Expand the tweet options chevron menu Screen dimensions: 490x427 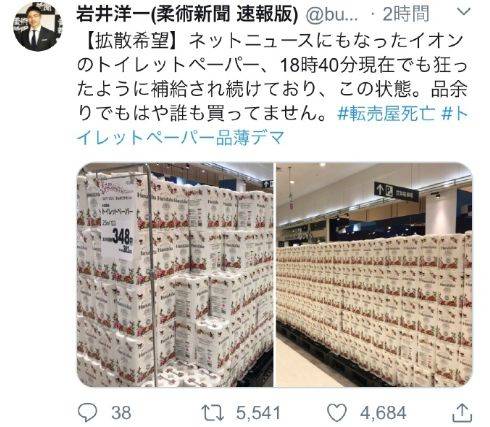tap(463, 12)
